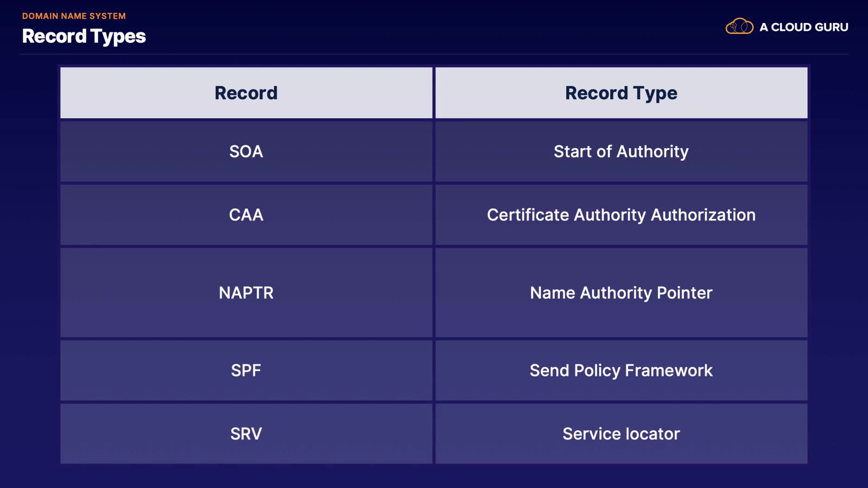Click the Send Policy Framework cell

(x=621, y=370)
